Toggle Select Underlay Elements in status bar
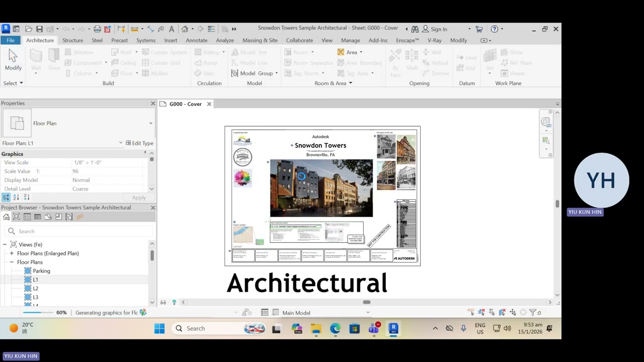Image resolution: width=644 pixels, height=362 pixels. coord(481,312)
